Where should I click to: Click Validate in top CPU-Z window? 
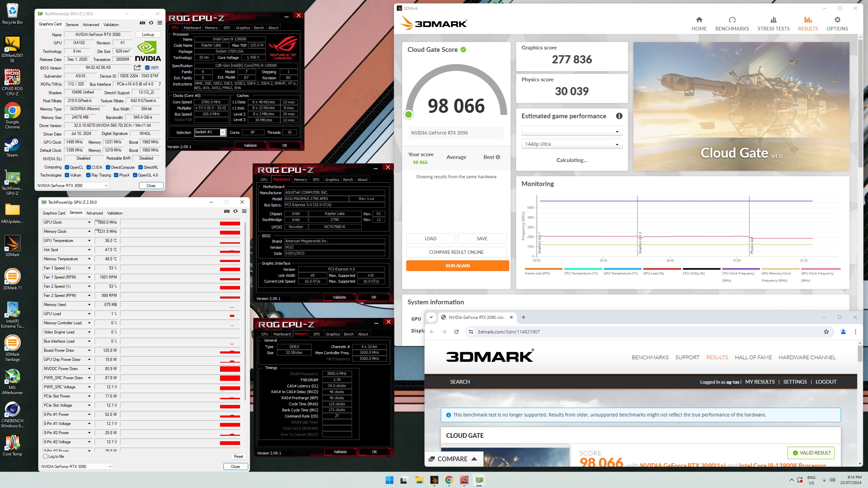point(250,145)
